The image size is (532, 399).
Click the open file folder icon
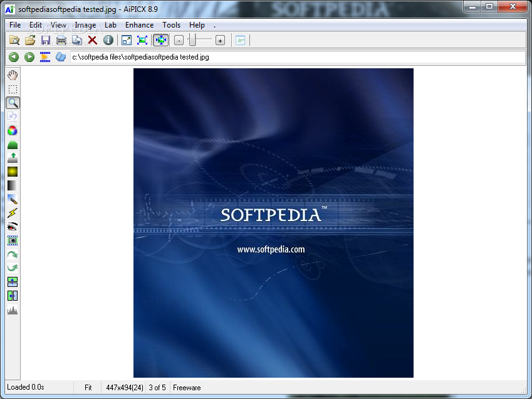[x=30, y=40]
